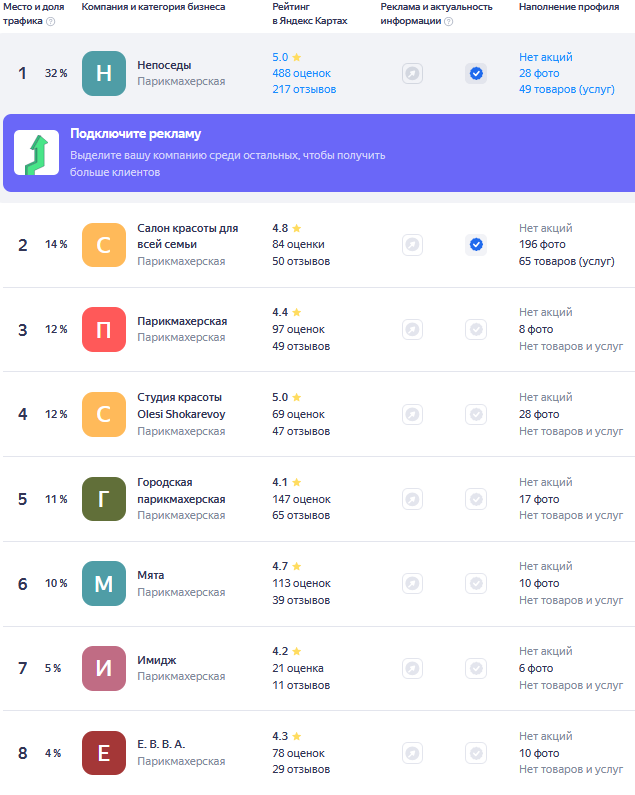Click the blue verified checkmark for Непоседы
The height and width of the screenshot is (795, 635).
(x=476, y=74)
